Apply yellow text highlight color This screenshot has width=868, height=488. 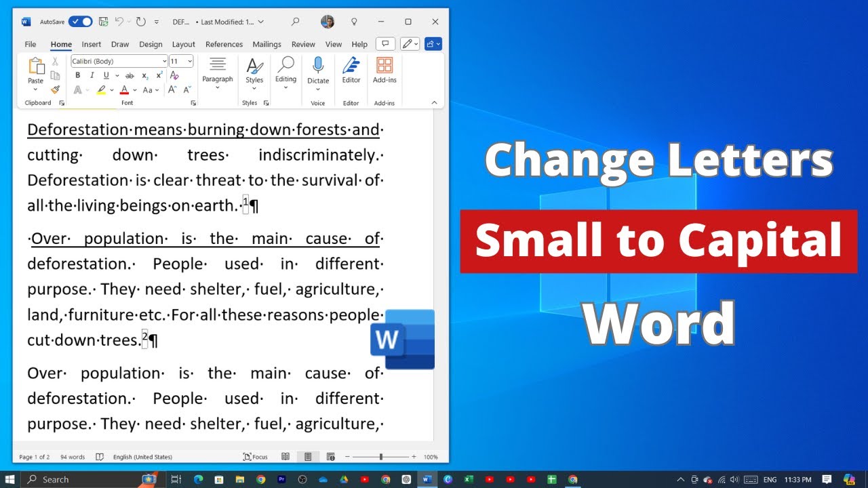pos(101,89)
